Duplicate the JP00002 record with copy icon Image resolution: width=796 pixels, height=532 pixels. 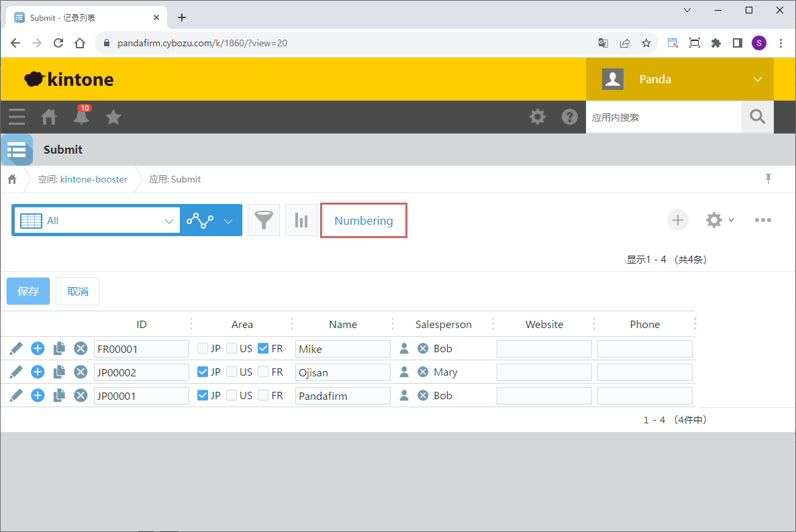point(59,372)
